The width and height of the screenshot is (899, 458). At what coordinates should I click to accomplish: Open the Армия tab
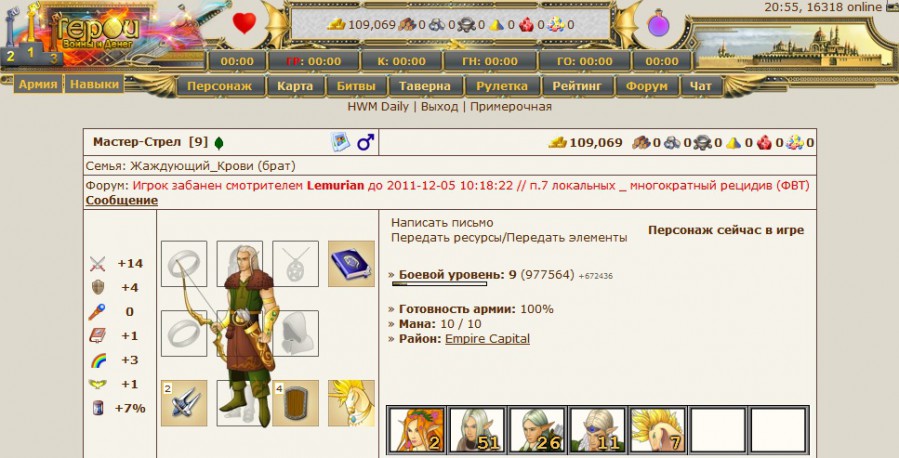(x=38, y=84)
